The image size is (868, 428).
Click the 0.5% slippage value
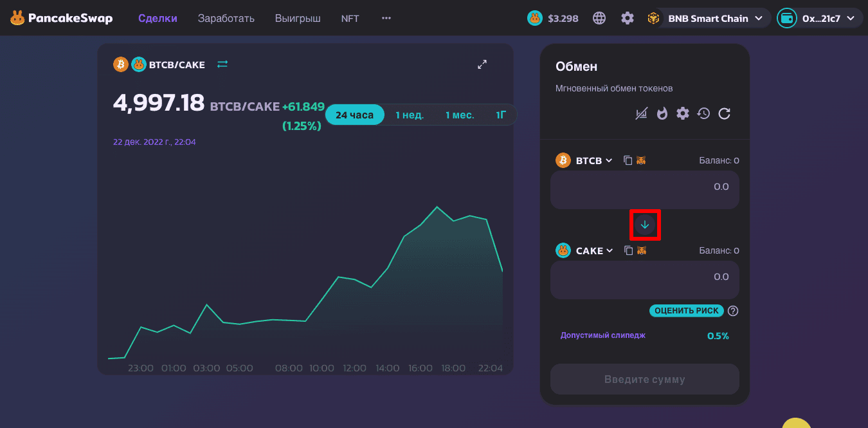coord(718,336)
